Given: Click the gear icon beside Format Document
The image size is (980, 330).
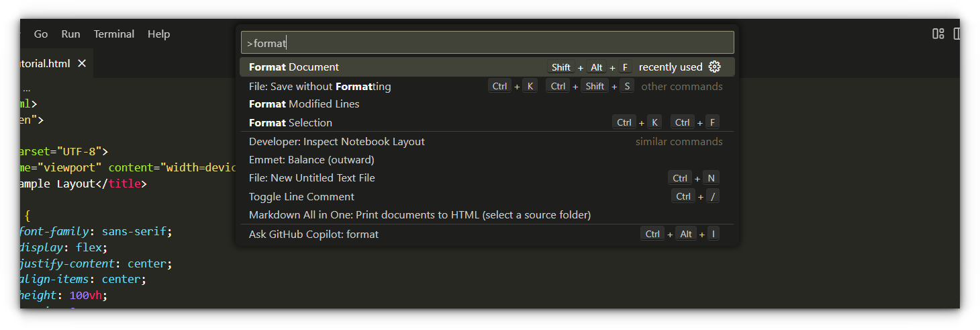Looking at the screenshot, I should point(714,67).
